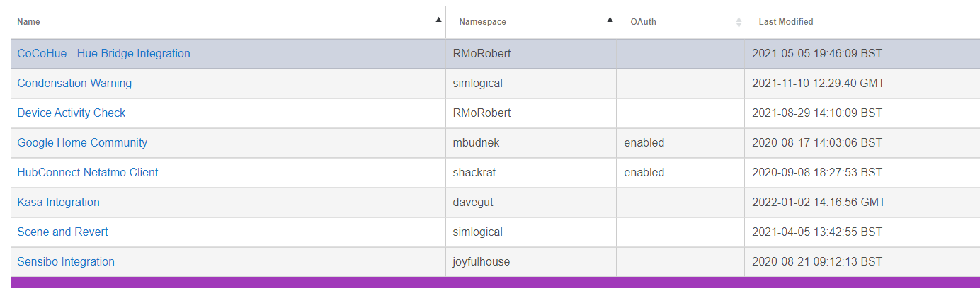Screen dimensions: 980x296
Task: Click the OAuth column's sort arrows icon
Action: point(739,22)
